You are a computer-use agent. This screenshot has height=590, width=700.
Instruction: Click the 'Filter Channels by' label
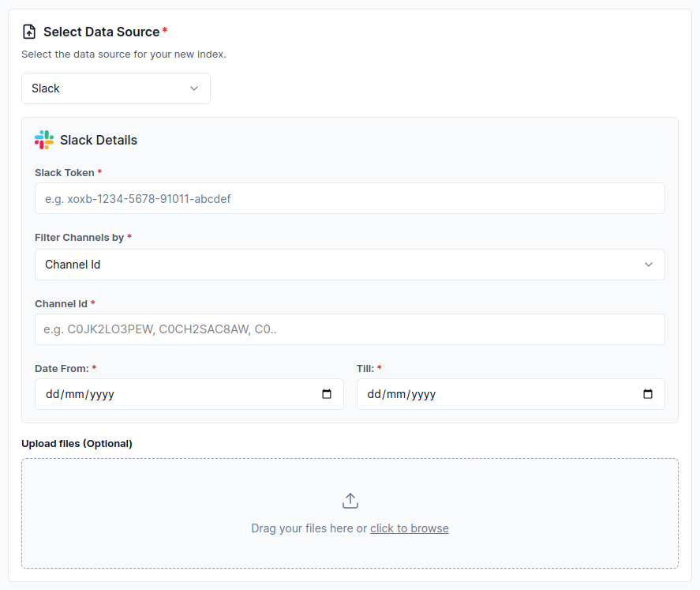(80, 238)
